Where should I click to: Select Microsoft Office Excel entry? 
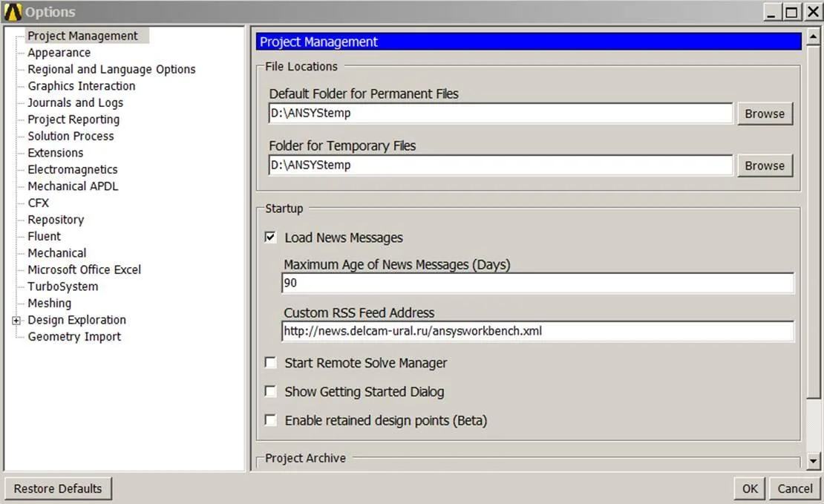click(x=84, y=269)
